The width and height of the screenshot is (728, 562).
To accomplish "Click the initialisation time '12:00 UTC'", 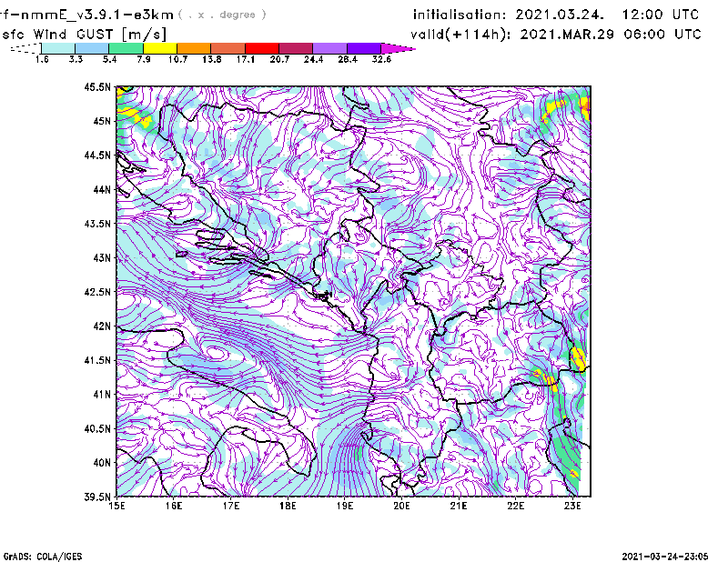I will coord(661,15).
